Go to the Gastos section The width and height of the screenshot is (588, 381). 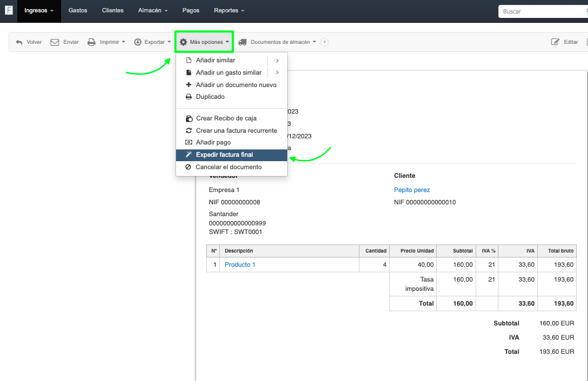tap(78, 10)
